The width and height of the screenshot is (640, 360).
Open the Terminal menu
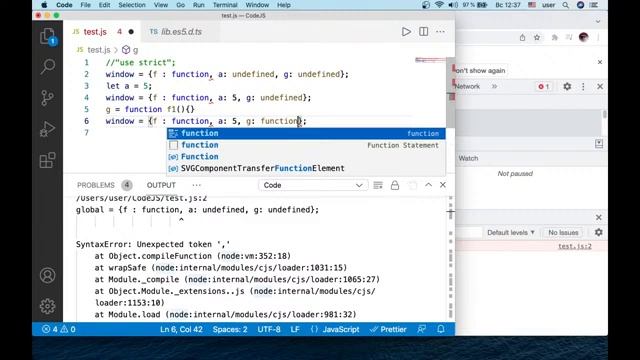click(225, 5)
